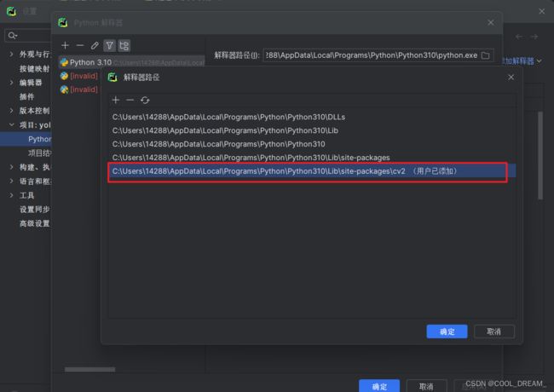
Task: Select the path row ending with Programs\Python\Python310
Action: 312,144
